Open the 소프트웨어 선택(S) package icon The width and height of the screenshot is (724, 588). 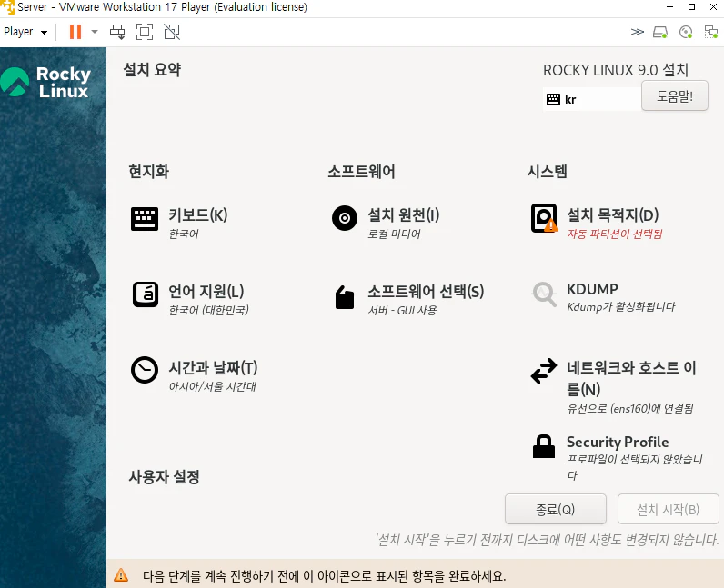pyautogui.click(x=345, y=297)
